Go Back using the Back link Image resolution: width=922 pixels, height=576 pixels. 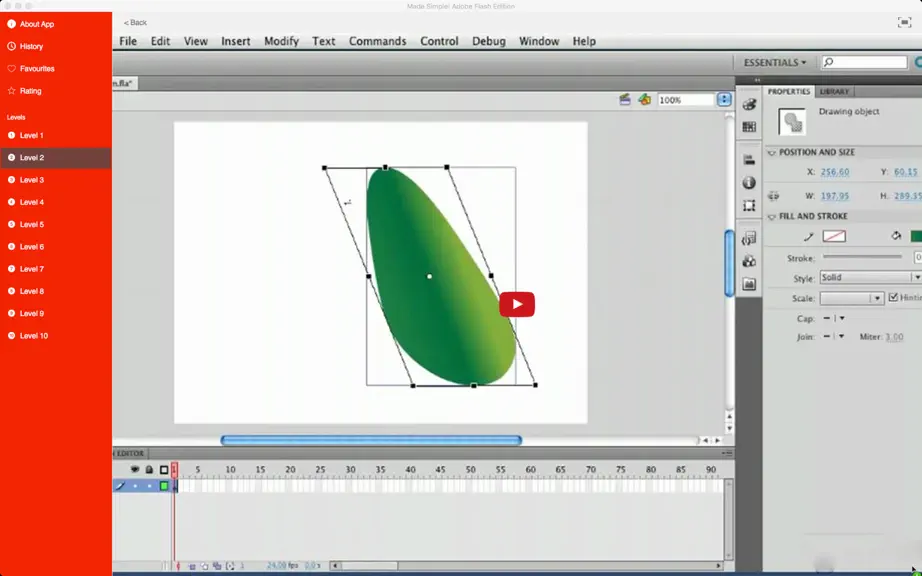[x=135, y=22]
